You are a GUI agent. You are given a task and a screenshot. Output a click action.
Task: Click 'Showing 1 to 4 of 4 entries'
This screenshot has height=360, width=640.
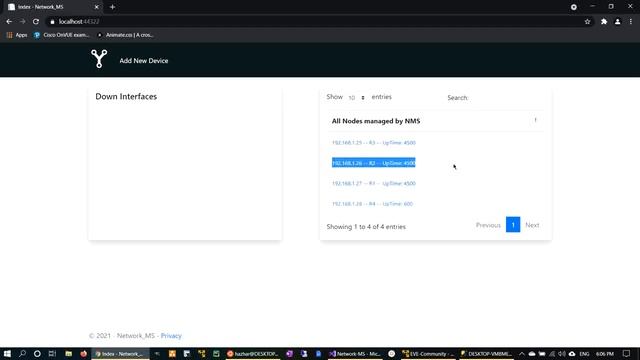[366, 227]
